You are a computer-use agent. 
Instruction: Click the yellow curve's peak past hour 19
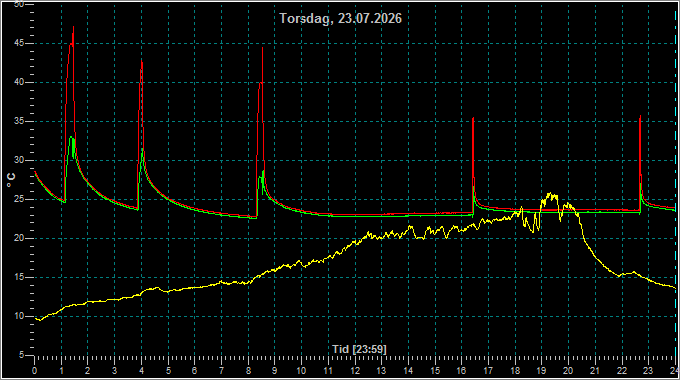coord(551,193)
